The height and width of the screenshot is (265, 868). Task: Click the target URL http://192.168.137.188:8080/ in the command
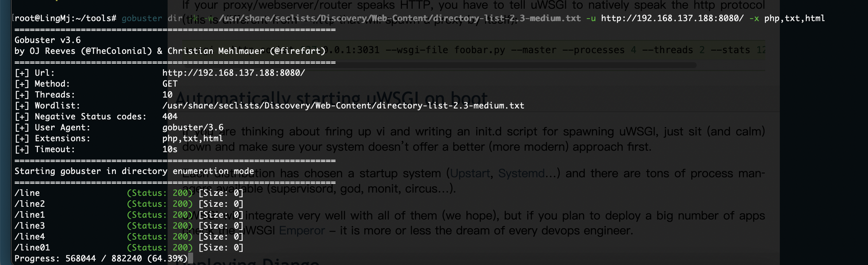point(672,18)
